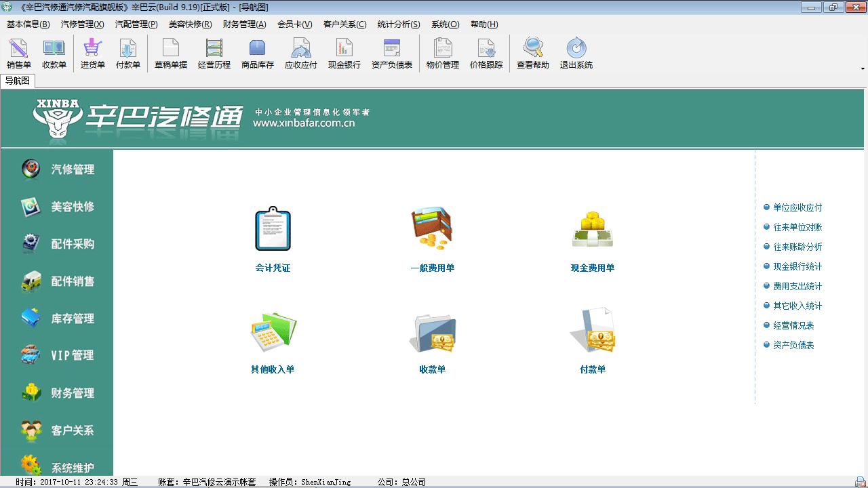Click the 商品库存 toolbar icon
The width and height of the screenshot is (868, 488).
258,54
